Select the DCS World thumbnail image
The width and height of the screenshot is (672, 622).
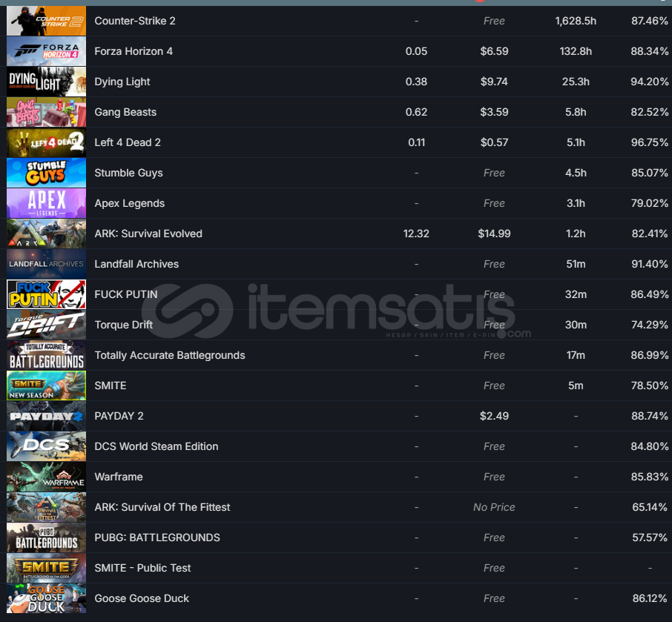(x=46, y=447)
